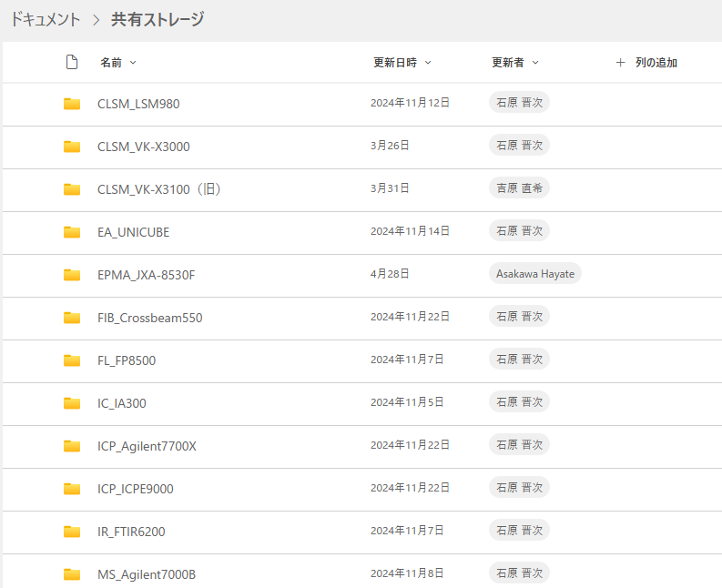This screenshot has width=722, height=588.
Task: Click the 4月28日 date cell
Action: tap(390, 274)
